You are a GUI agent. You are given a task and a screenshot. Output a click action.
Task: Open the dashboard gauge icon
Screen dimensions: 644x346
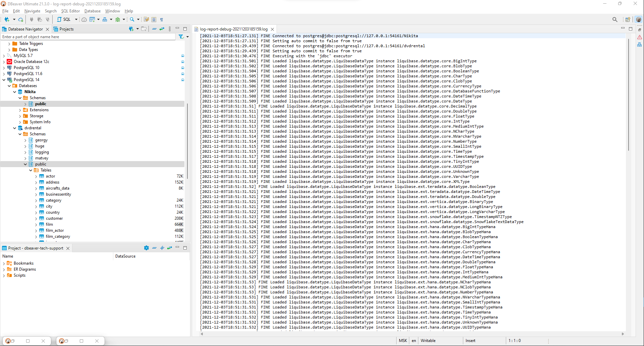point(84,19)
